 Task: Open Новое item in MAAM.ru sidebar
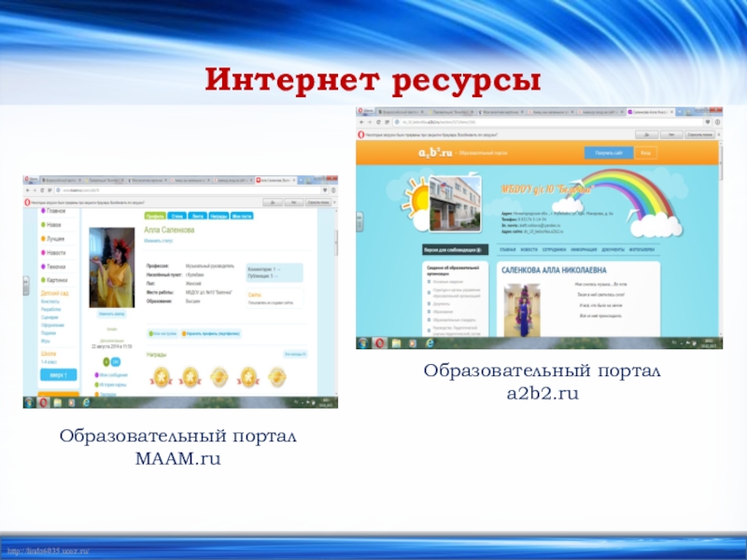click(x=51, y=225)
